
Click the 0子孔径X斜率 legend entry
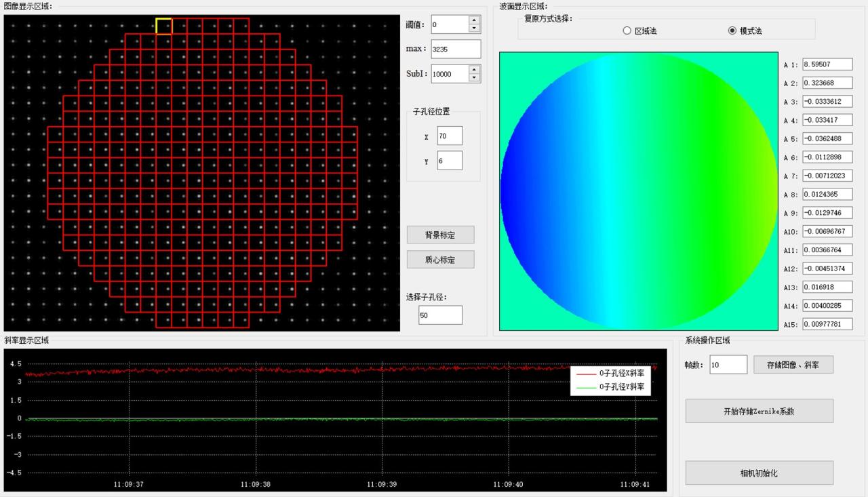click(x=610, y=373)
